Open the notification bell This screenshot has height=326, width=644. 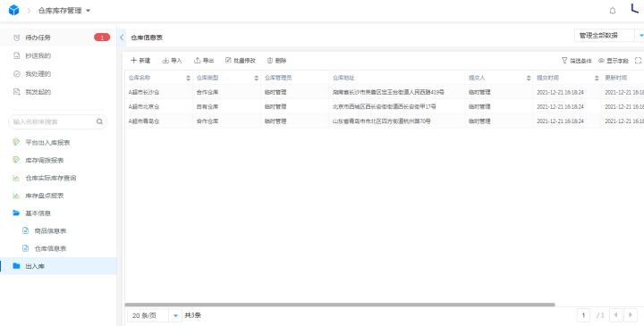coord(613,11)
